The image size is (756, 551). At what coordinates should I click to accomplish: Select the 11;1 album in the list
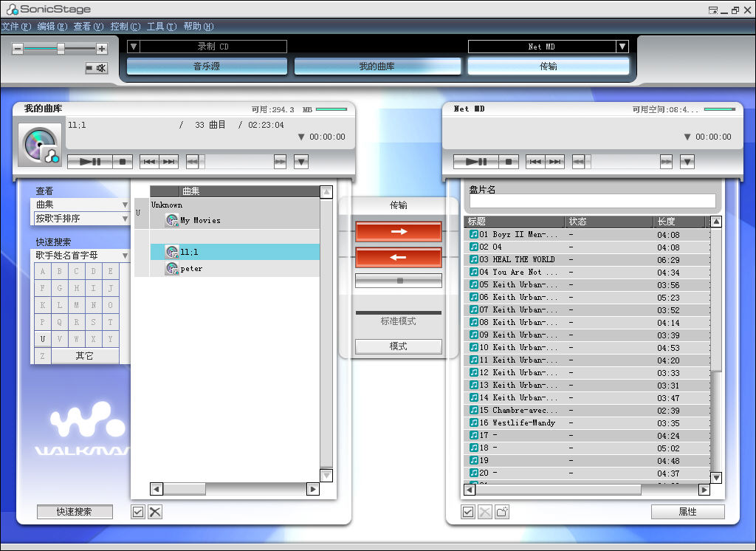pyautogui.click(x=235, y=252)
